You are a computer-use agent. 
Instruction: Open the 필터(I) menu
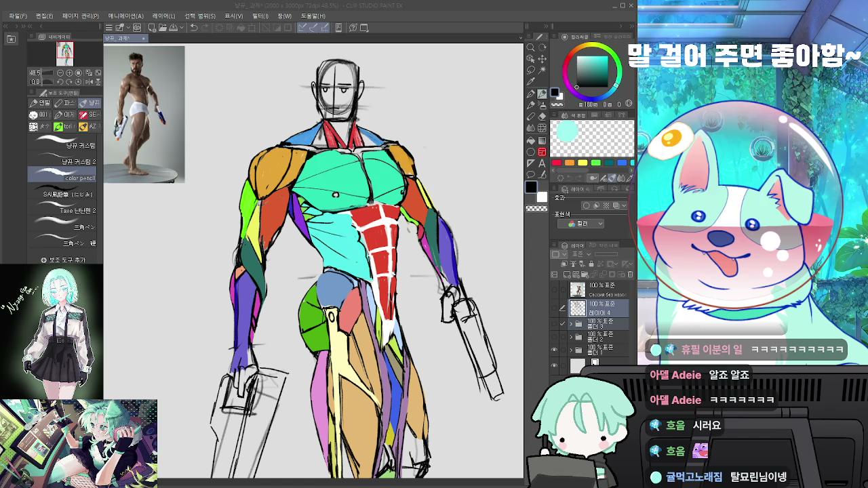coord(260,16)
